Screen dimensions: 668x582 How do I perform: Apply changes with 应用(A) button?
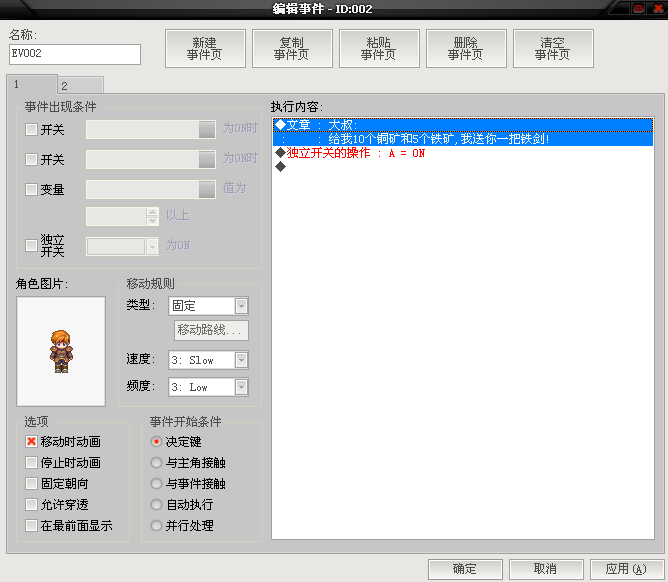626,569
